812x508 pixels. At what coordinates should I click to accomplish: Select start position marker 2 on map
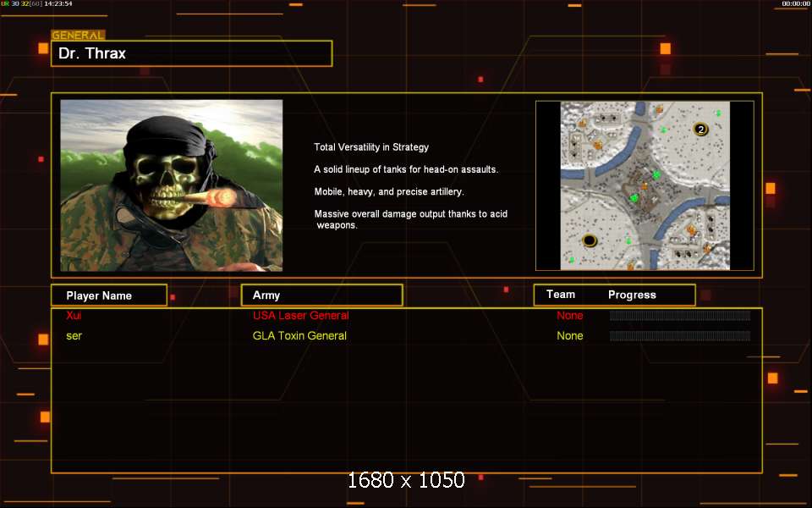(700, 130)
